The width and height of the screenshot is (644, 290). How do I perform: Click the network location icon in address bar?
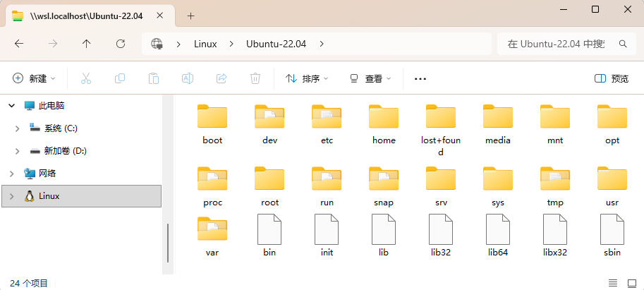click(157, 44)
